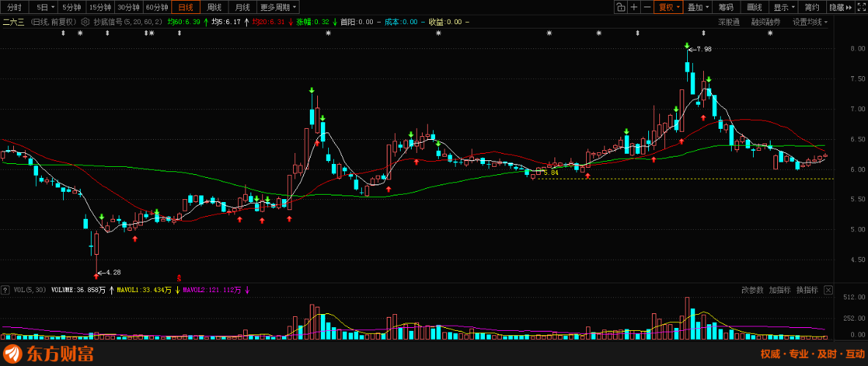Zoom in the chart with the plus icon
Viewport: 868px width, 366px height.
[634, 7]
